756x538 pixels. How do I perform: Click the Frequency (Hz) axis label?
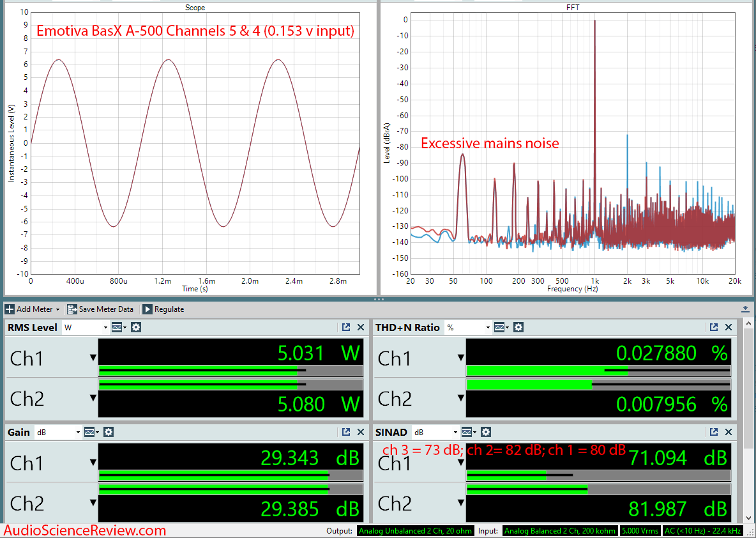[572, 289]
